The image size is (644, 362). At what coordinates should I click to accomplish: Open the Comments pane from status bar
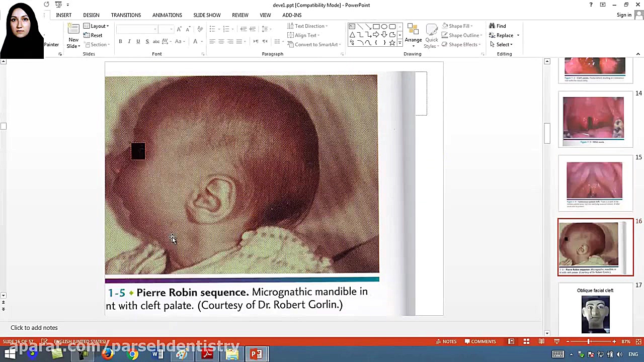(479, 342)
